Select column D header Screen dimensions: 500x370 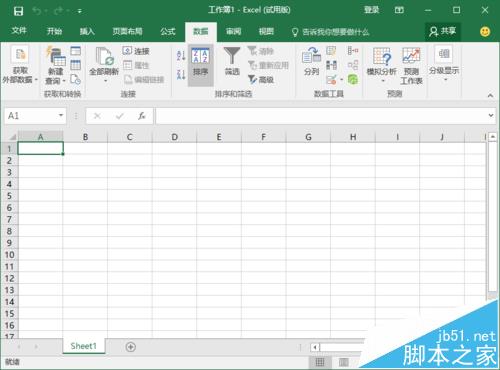[x=174, y=137]
